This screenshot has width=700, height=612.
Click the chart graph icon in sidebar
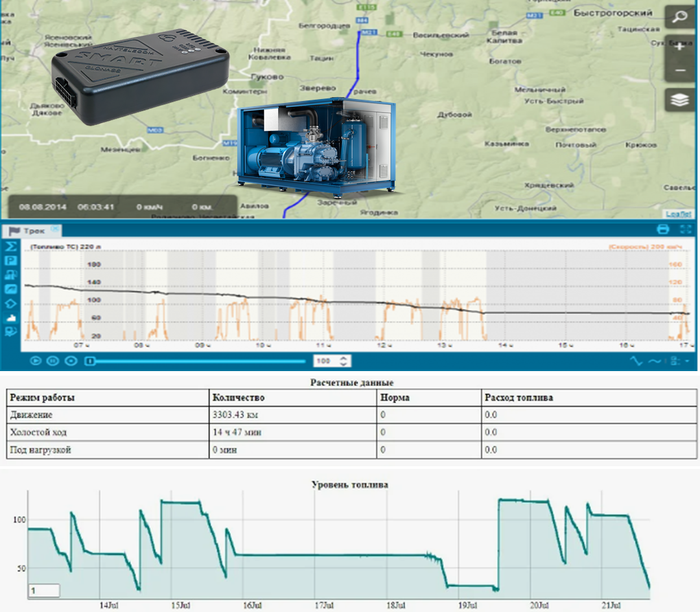click(10, 289)
